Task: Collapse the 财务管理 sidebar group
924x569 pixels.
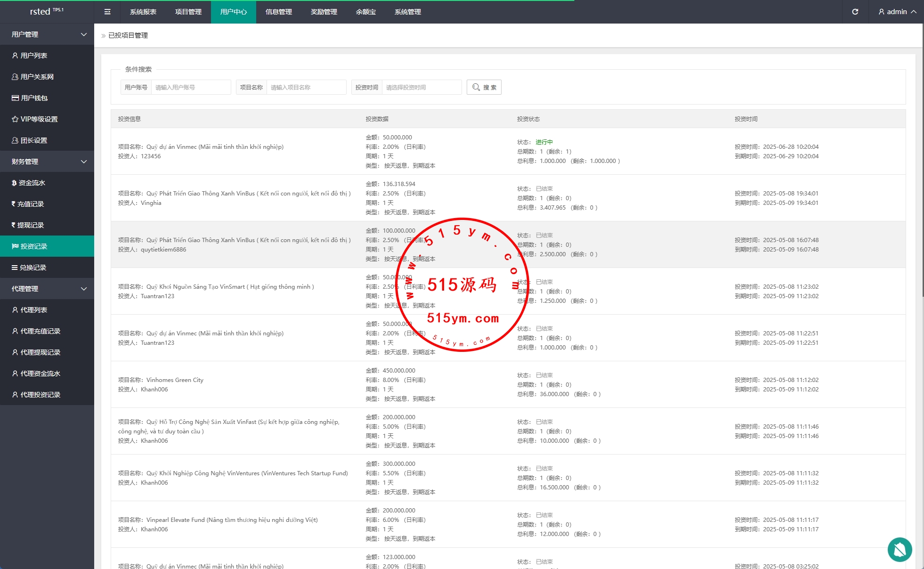Action: pyautogui.click(x=47, y=162)
